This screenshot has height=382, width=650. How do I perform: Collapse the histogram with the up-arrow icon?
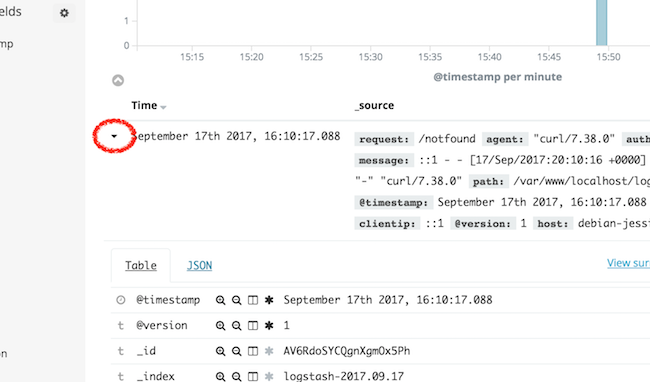point(118,80)
